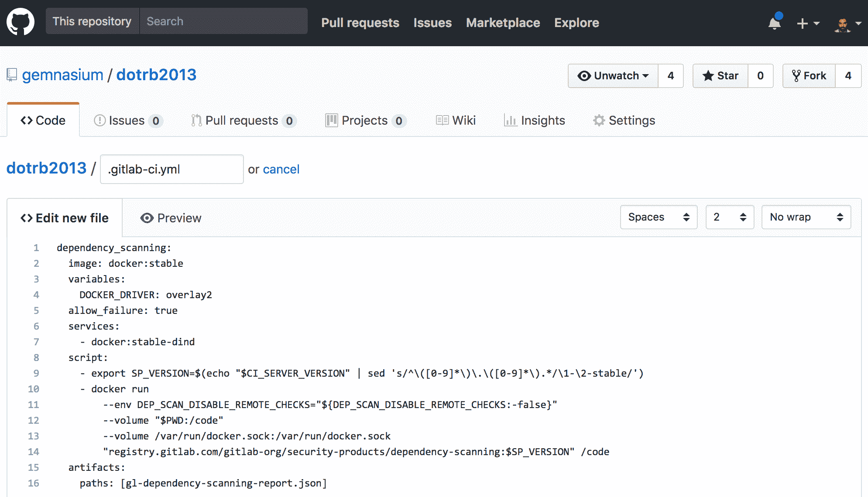
Task: Open the Wiki tab
Action: [x=456, y=120]
